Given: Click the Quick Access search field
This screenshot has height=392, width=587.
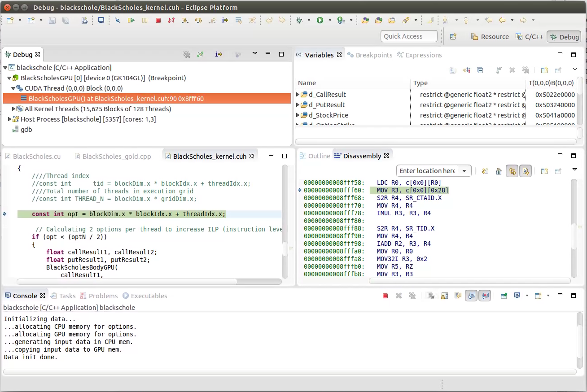Looking at the screenshot, I should 409,36.
